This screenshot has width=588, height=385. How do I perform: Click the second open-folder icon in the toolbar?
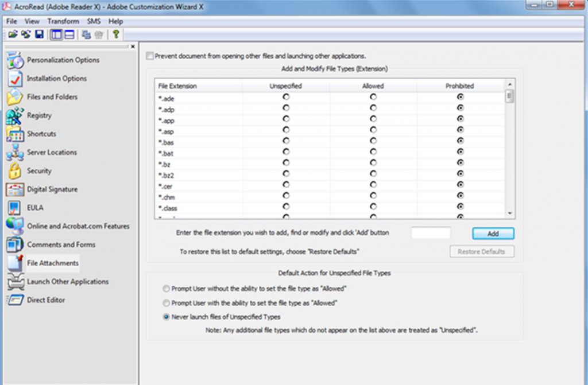pyautogui.click(x=26, y=34)
